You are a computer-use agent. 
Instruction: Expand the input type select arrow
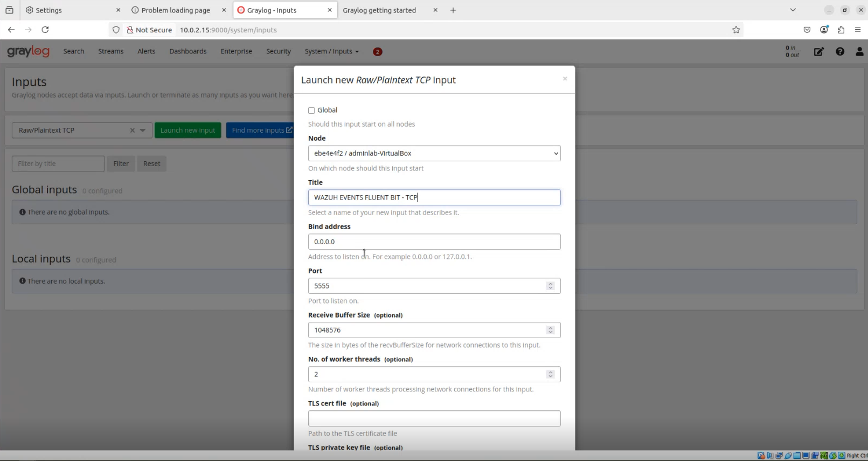[143, 130]
